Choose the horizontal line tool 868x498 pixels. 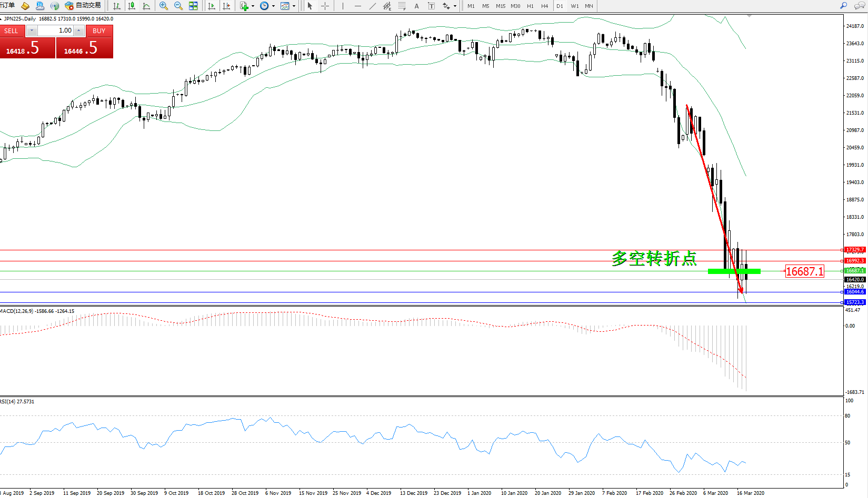(358, 6)
